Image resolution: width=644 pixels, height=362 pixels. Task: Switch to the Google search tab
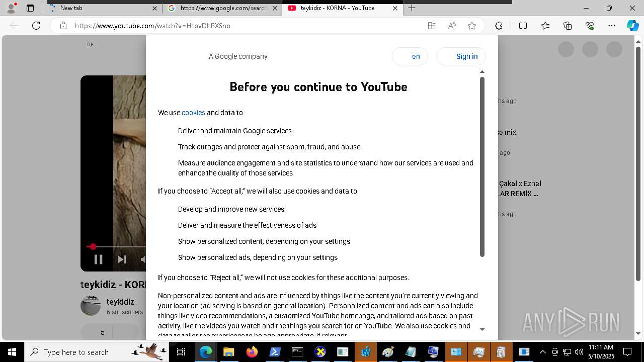tap(222, 8)
